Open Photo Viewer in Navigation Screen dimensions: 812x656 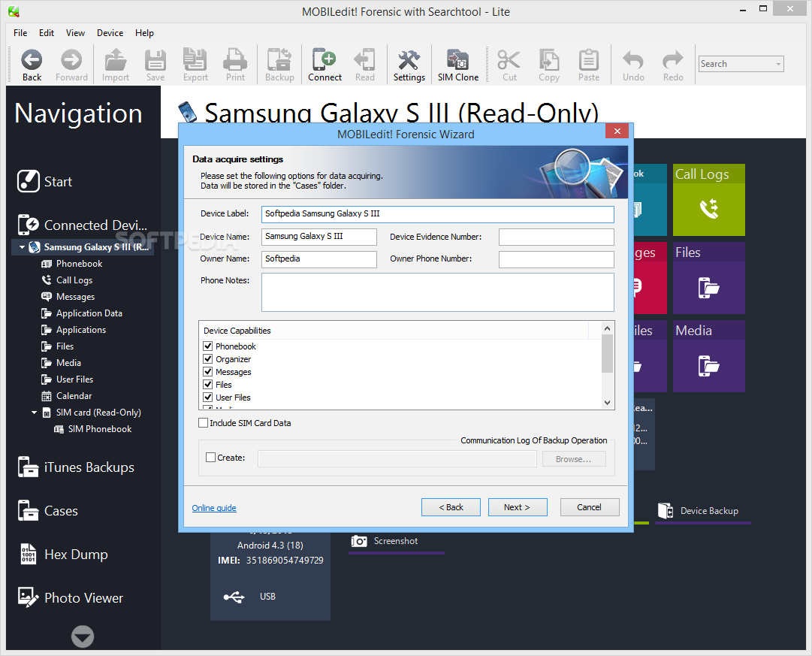point(71,597)
